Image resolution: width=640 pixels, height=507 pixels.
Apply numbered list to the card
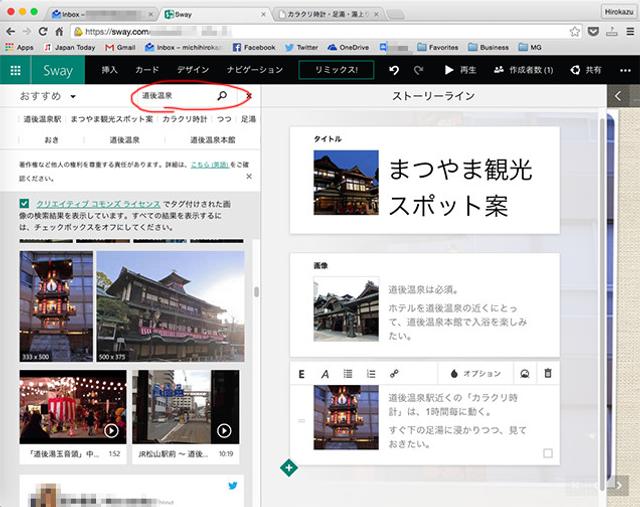(x=371, y=373)
